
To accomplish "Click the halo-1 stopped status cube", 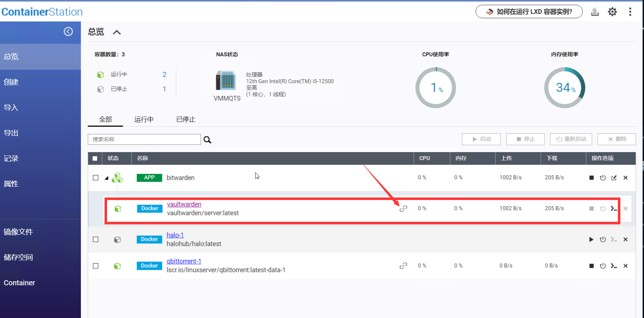I will tap(117, 240).
